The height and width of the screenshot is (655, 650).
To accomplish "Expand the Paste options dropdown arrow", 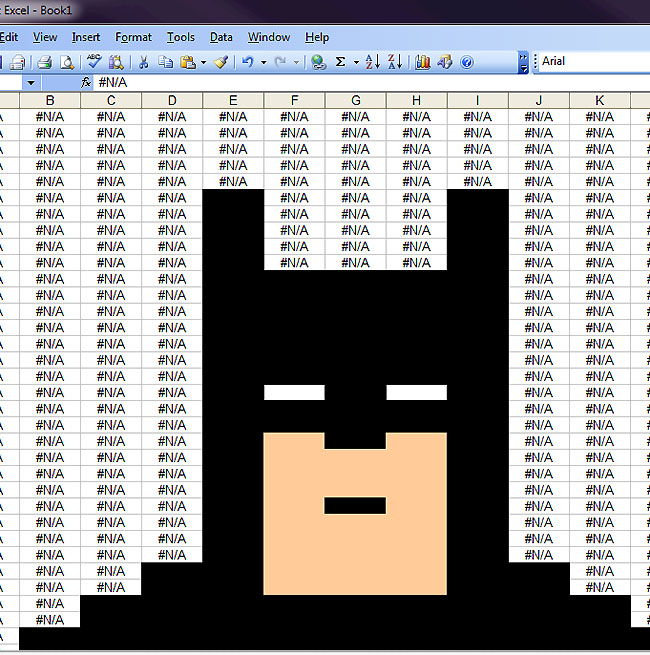I will pos(203,63).
